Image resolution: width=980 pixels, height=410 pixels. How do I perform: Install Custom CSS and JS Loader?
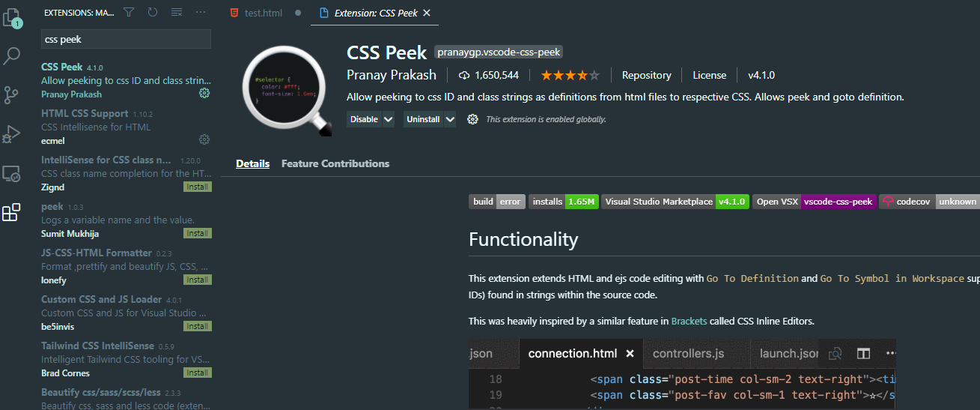(x=198, y=326)
